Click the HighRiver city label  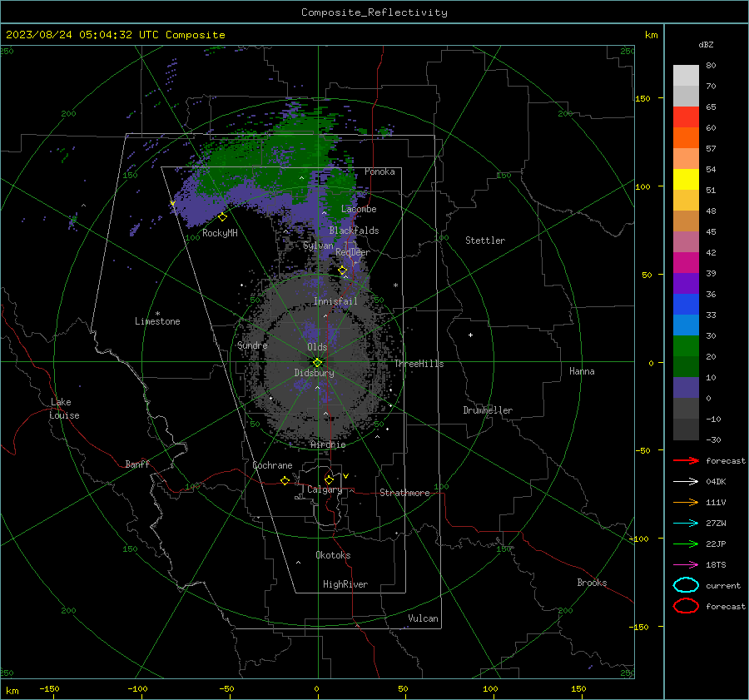pos(345,584)
